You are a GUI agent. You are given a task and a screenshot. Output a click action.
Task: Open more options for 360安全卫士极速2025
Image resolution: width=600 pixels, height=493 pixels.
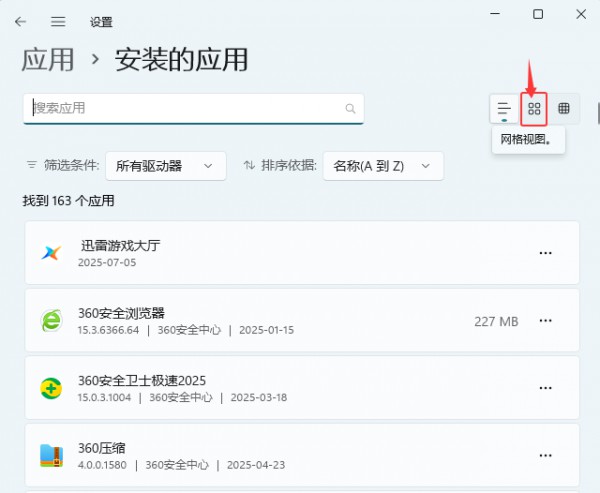(545, 388)
